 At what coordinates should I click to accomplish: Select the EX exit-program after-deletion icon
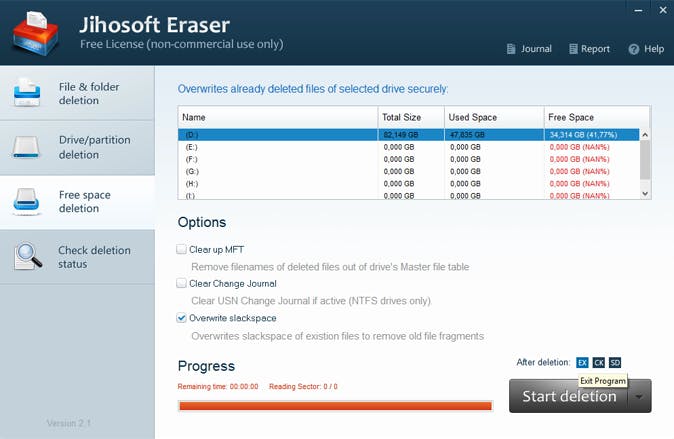click(582, 362)
